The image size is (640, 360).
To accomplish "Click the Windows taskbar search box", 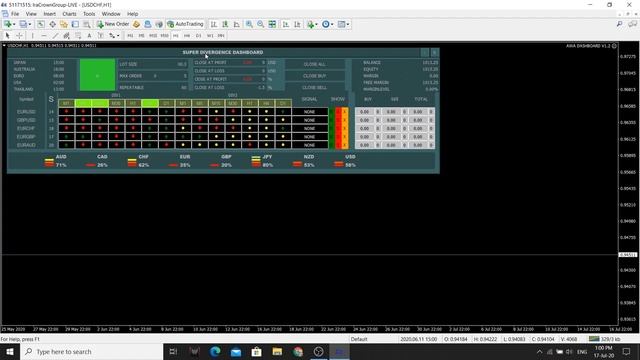I will 92,351.
